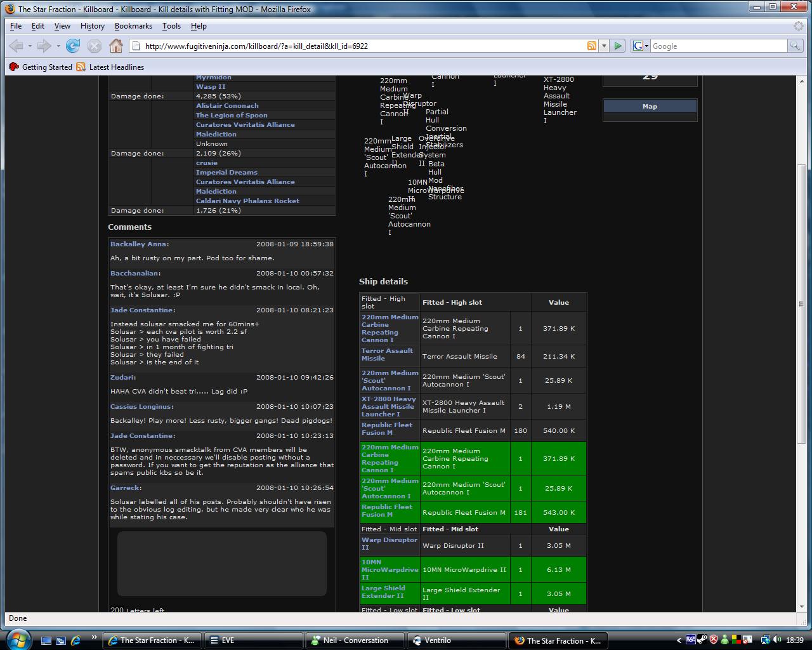This screenshot has width=812, height=650.
Task: Open the File menu
Action: coord(16,26)
